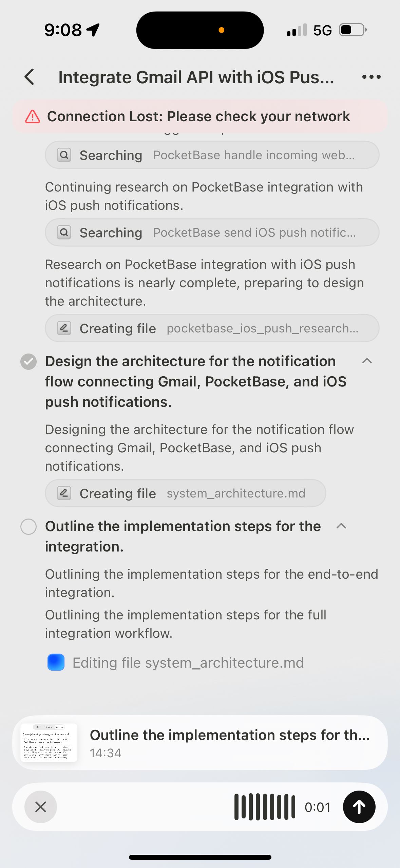This screenshot has width=400, height=868.
Task: Tap search icon on 'PocketBase handle incoming' row
Action: point(64,155)
